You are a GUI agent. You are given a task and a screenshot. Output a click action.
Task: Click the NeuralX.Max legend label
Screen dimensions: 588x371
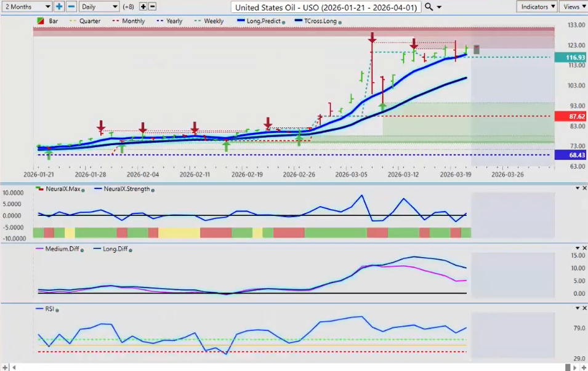coord(63,189)
